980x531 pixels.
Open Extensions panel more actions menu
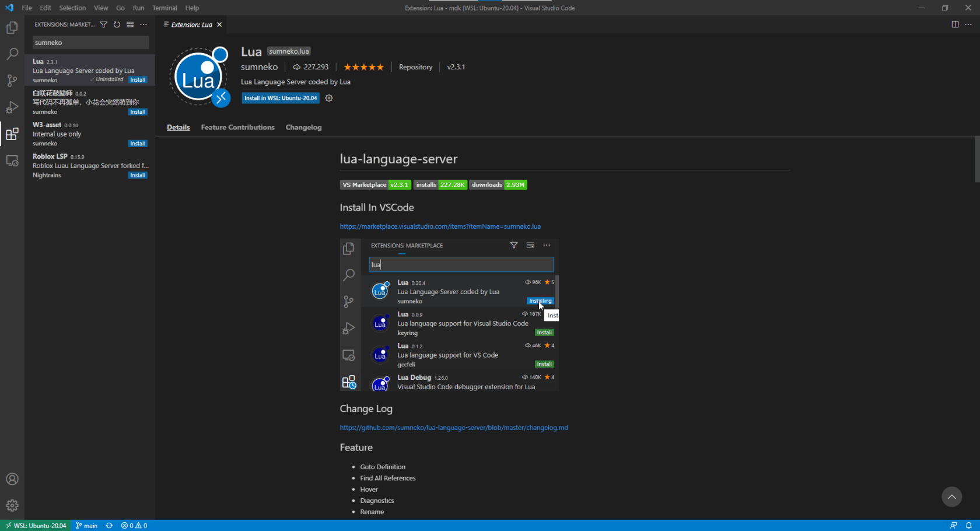point(143,25)
